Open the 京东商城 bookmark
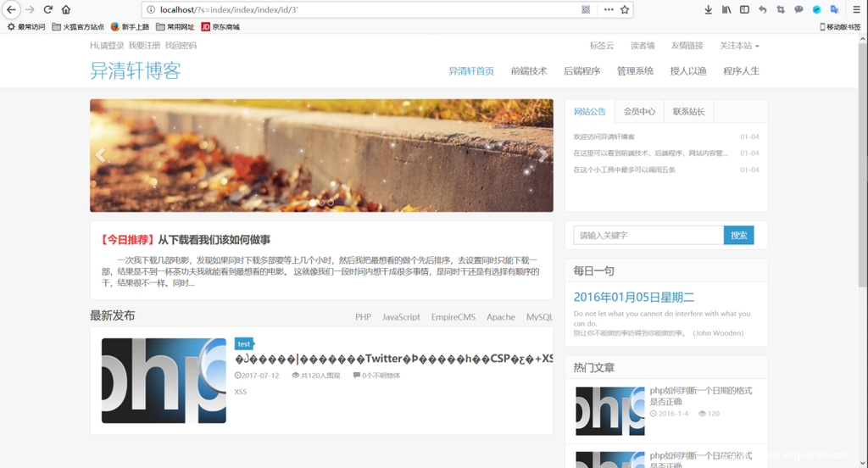 click(220, 26)
